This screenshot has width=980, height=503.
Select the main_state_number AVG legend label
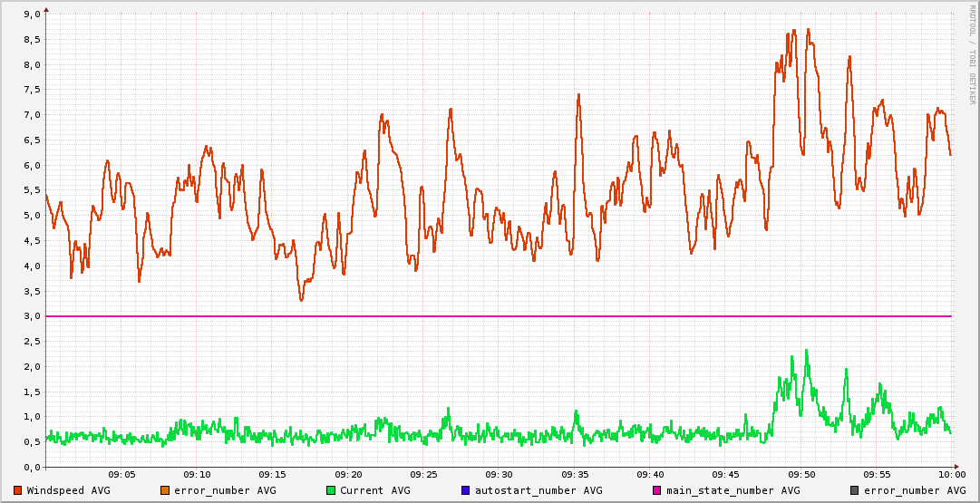point(733,490)
